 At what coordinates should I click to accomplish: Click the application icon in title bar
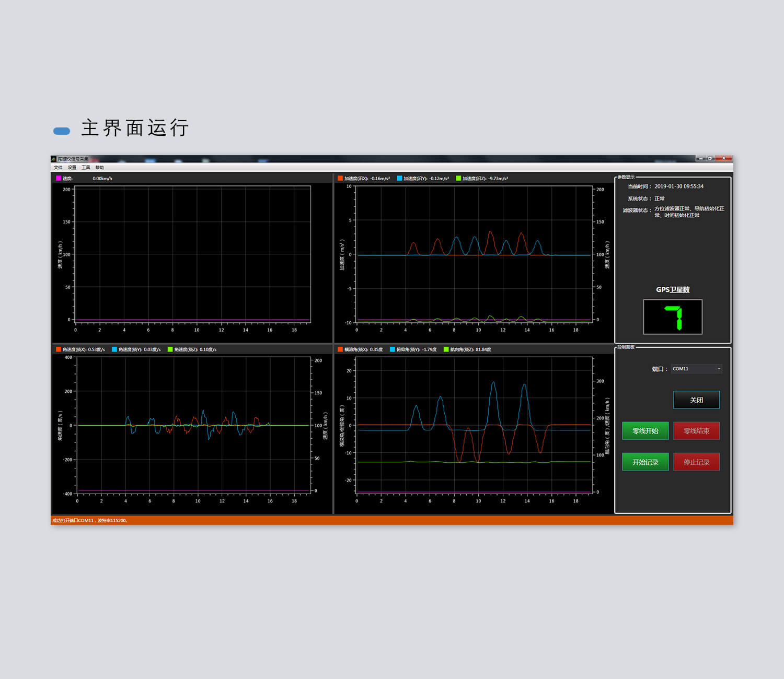click(x=54, y=159)
